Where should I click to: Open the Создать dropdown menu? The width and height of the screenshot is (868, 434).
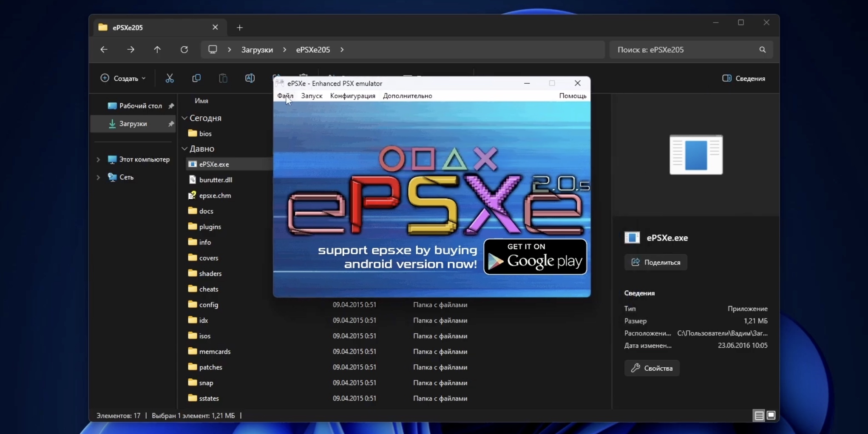point(123,78)
